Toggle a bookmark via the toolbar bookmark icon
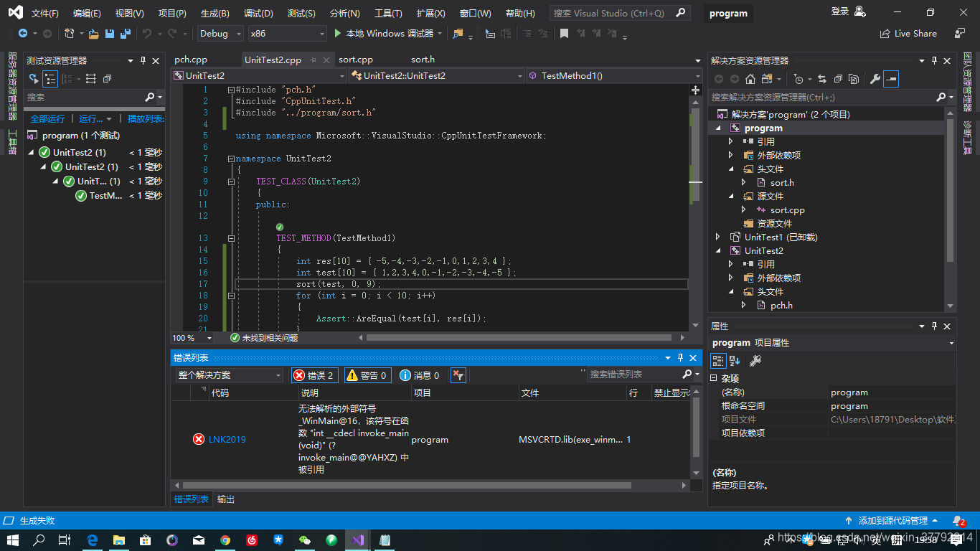Viewport: 980px width, 551px height. click(564, 33)
